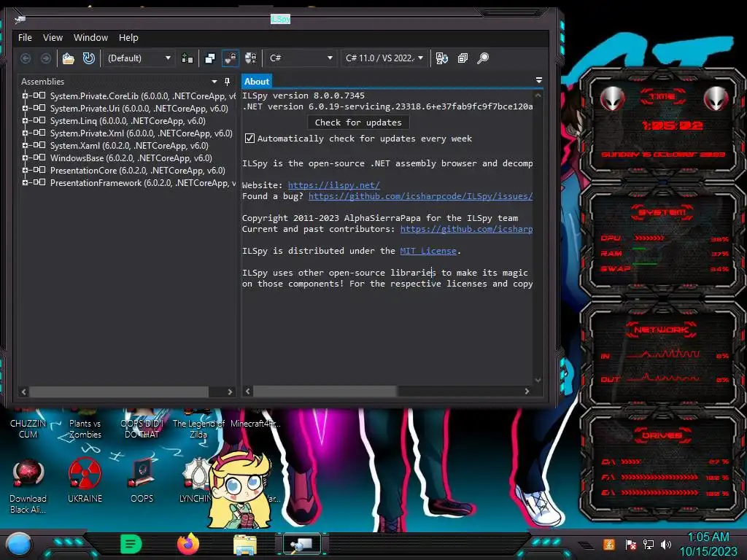Expand the System.Xaml assembly node
Viewport: 747px width, 560px height.
point(25,145)
